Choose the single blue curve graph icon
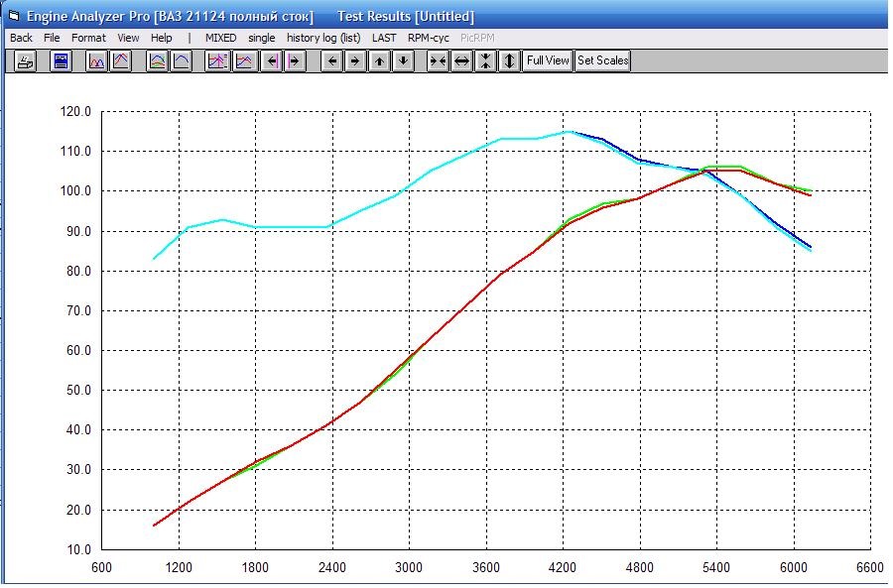This screenshot has height=588, width=893. tap(182, 60)
